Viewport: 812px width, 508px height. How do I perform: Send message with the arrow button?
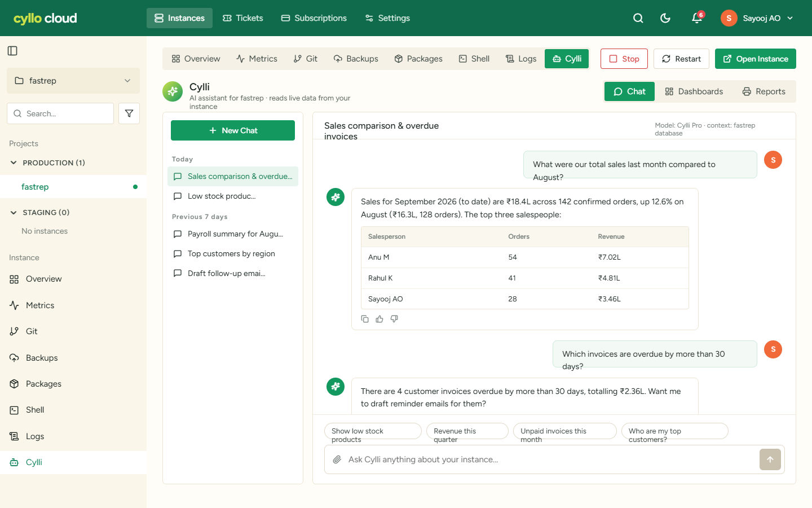pyautogui.click(x=770, y=459)
